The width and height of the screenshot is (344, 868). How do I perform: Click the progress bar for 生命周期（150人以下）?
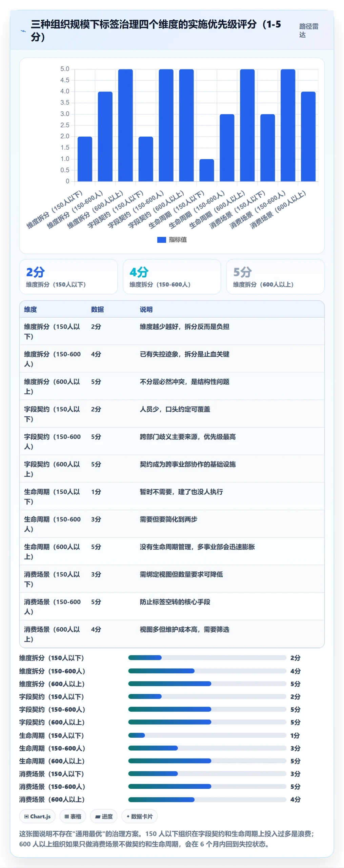coord(207,735)
